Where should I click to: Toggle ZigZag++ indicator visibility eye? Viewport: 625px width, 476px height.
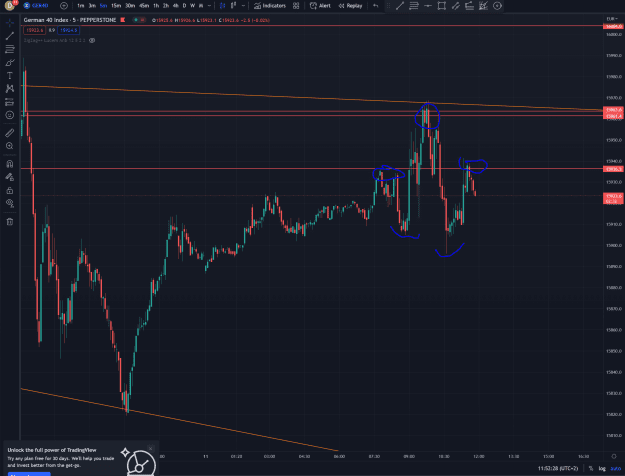[92, 40]
